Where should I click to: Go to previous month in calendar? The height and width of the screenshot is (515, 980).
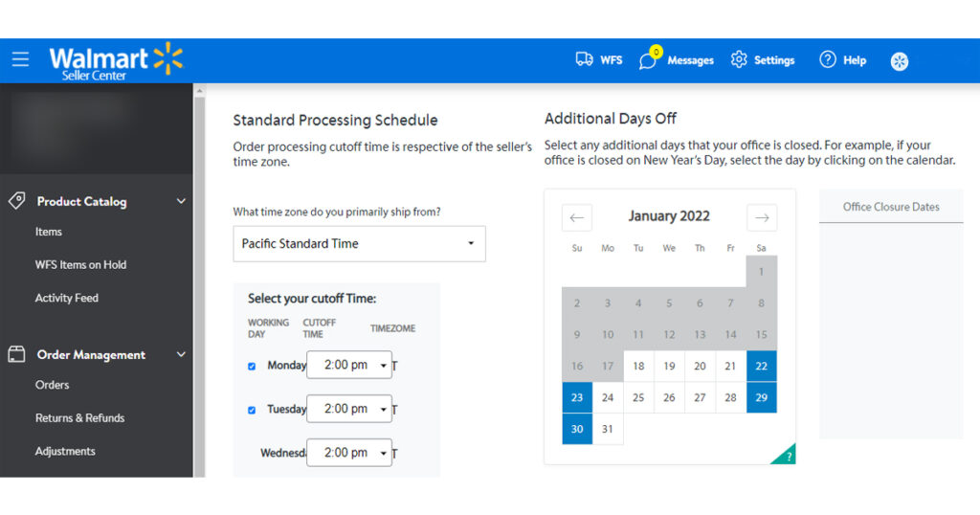click(x=577, y=217)
